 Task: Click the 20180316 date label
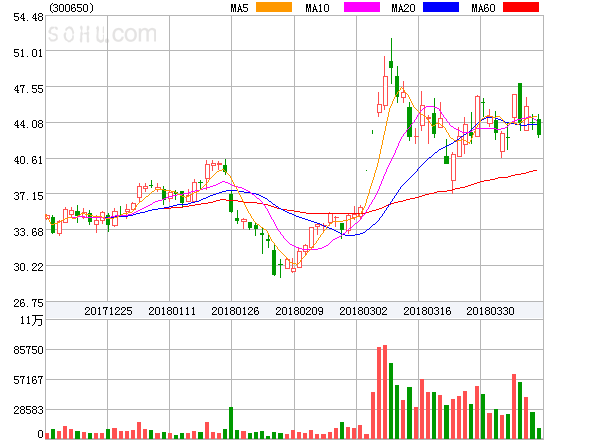[x=427, y=311]
